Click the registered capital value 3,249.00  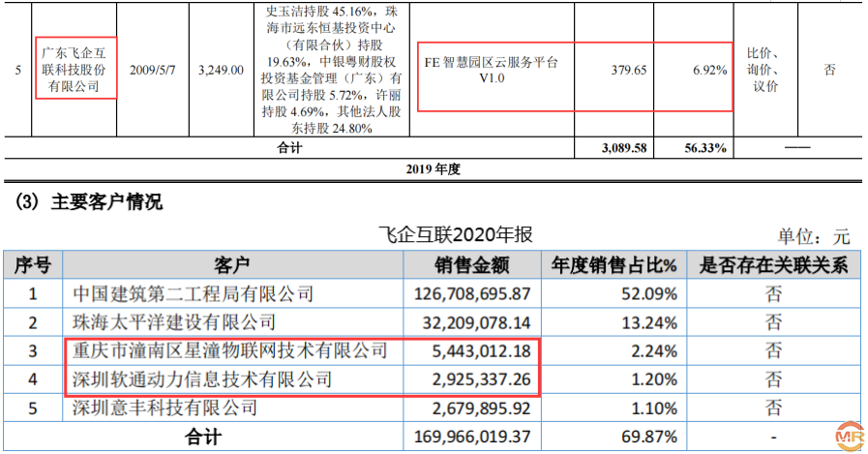click(x=221, y=70)
